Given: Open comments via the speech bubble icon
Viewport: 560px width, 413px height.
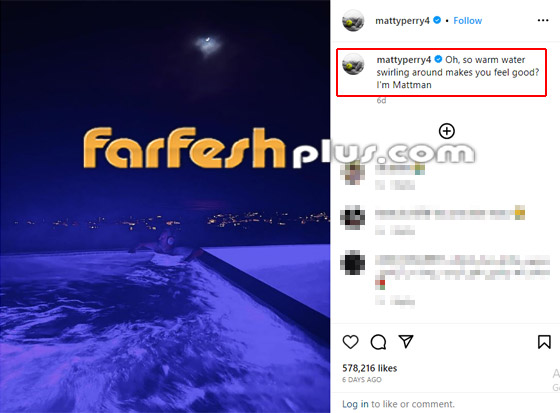Looking at the screenshot, I should tap(378, 342).
